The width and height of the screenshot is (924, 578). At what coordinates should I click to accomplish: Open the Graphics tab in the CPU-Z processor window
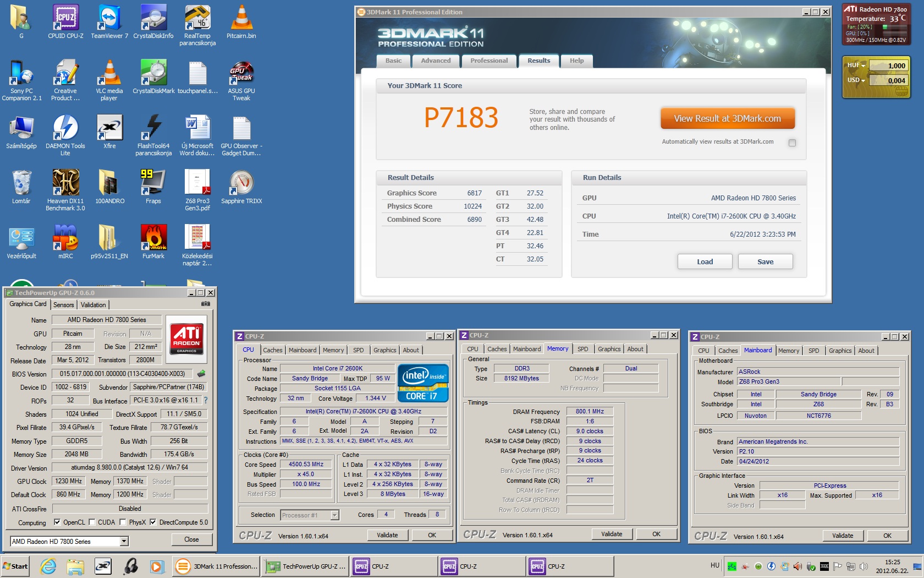(384, 350)
